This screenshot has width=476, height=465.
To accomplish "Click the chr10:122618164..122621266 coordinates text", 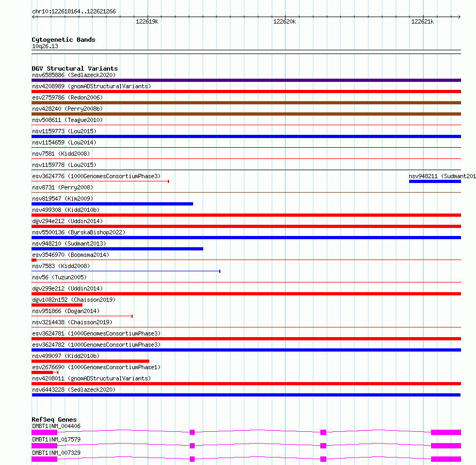I will (74, 12).
